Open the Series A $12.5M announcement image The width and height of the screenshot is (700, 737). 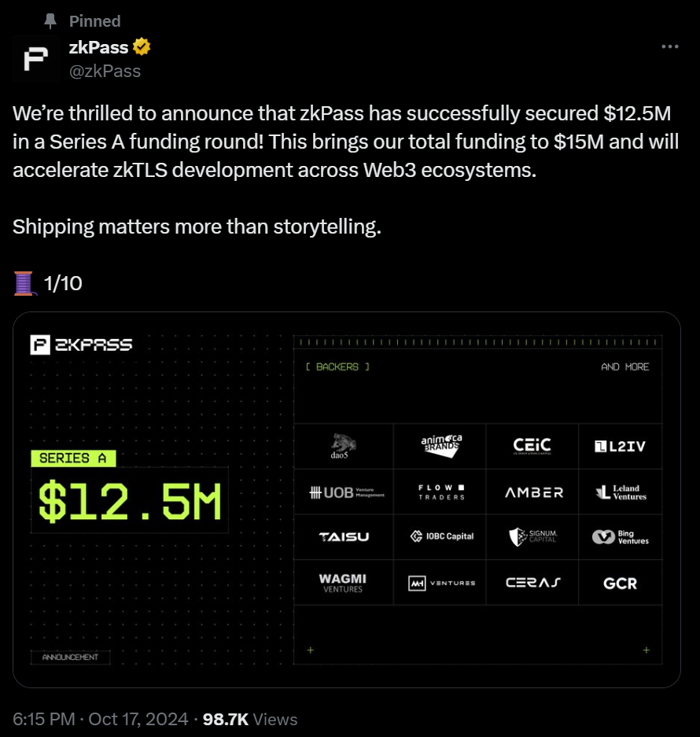coord(347,499)
